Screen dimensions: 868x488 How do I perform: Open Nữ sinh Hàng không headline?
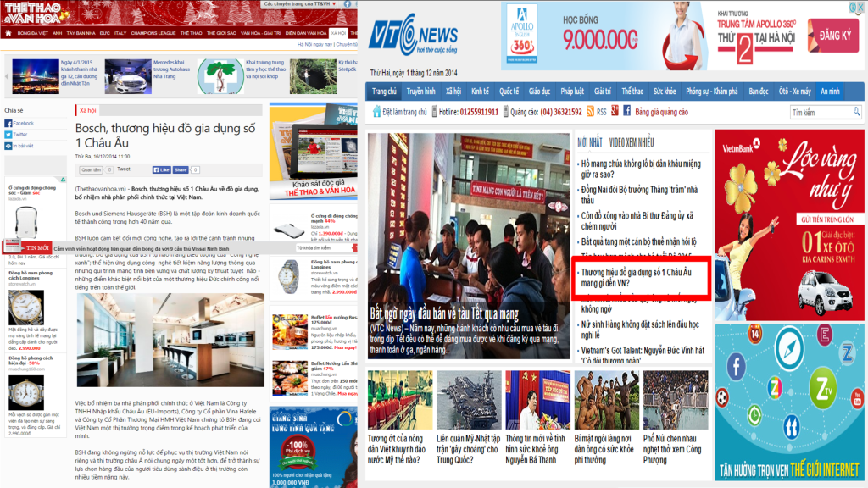(x=640, y=330)
